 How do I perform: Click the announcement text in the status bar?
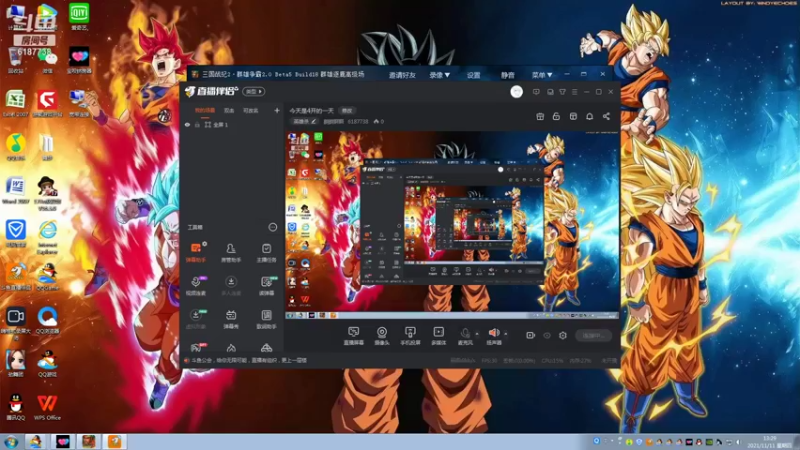pos(249,360)
